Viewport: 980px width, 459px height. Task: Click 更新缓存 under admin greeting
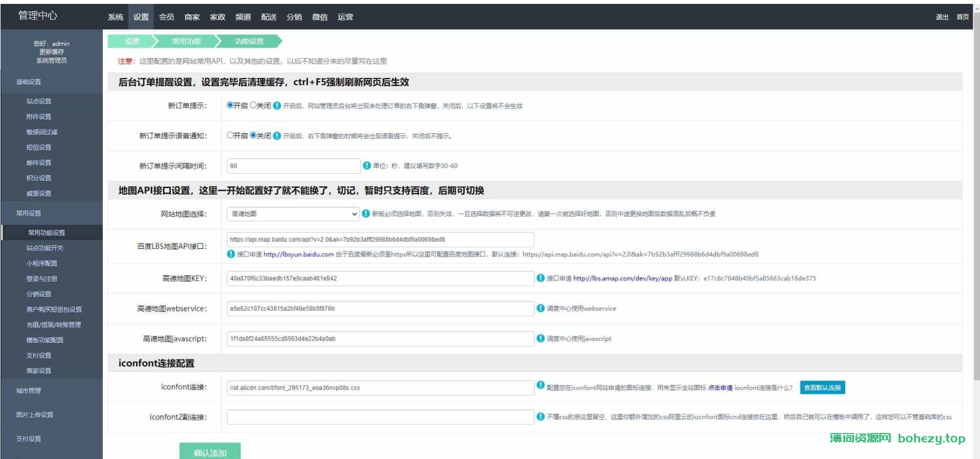[x=51, y=52]
